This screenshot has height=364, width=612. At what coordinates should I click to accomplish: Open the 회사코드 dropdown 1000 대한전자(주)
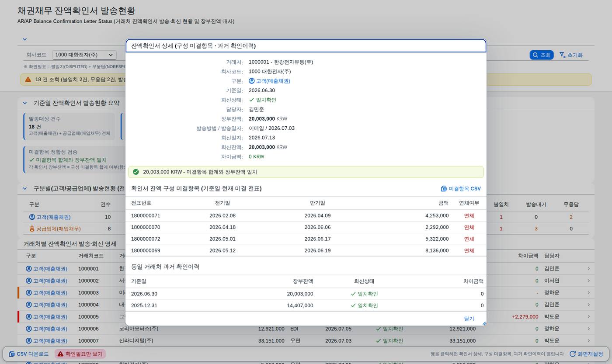[84, 55]
